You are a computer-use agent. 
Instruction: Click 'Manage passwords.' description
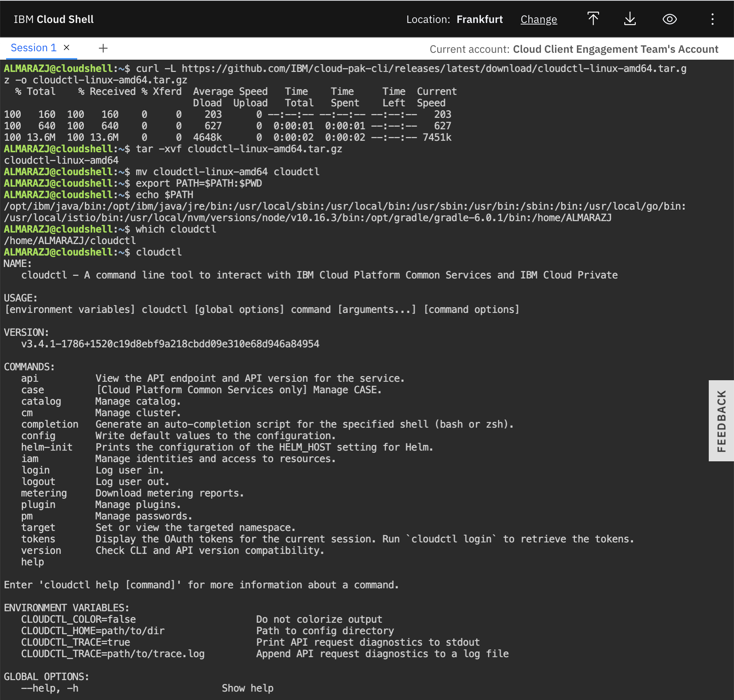tap(144, 516)
